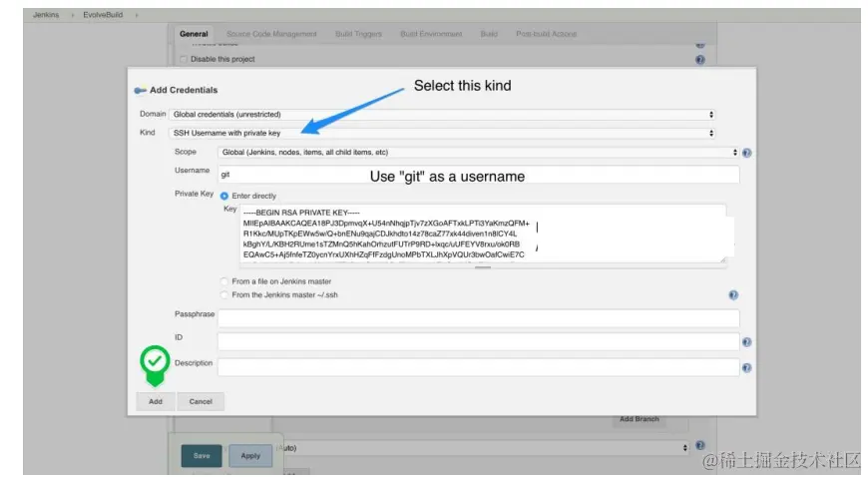
Task: Open the (Auto) dropdown at the bottom
Action: (x=484, y=448)
